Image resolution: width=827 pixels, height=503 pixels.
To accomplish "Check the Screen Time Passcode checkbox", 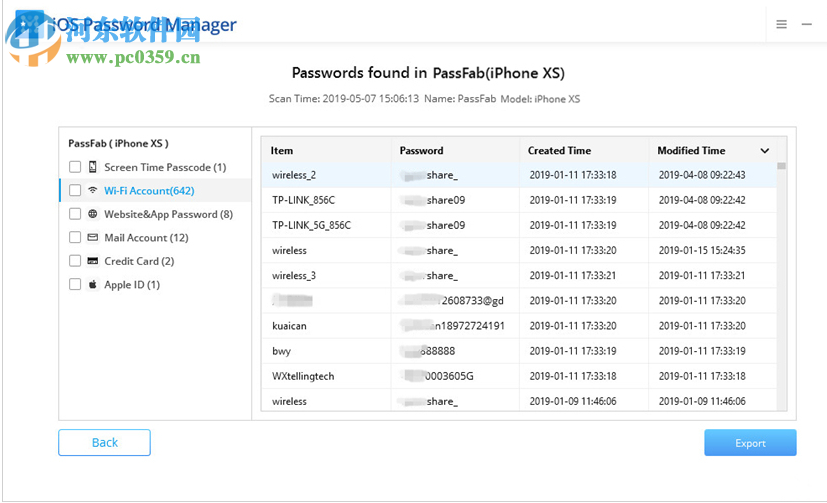I will point(75,167).
